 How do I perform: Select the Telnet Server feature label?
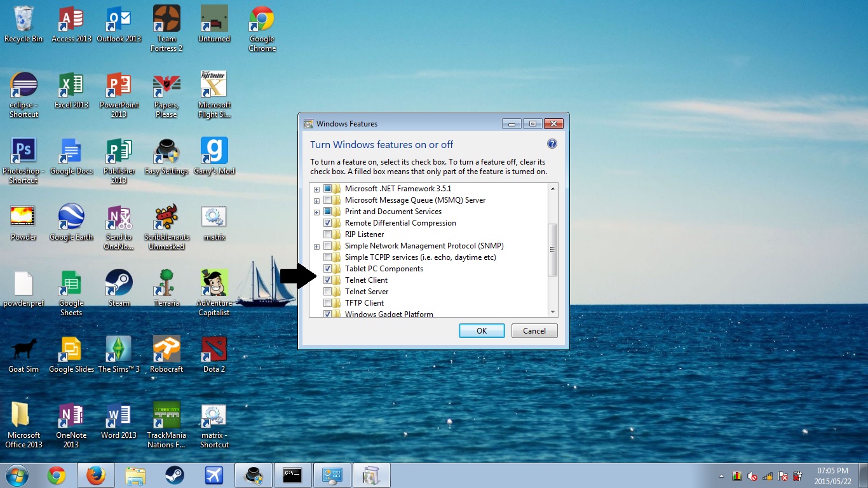[367, 292]
